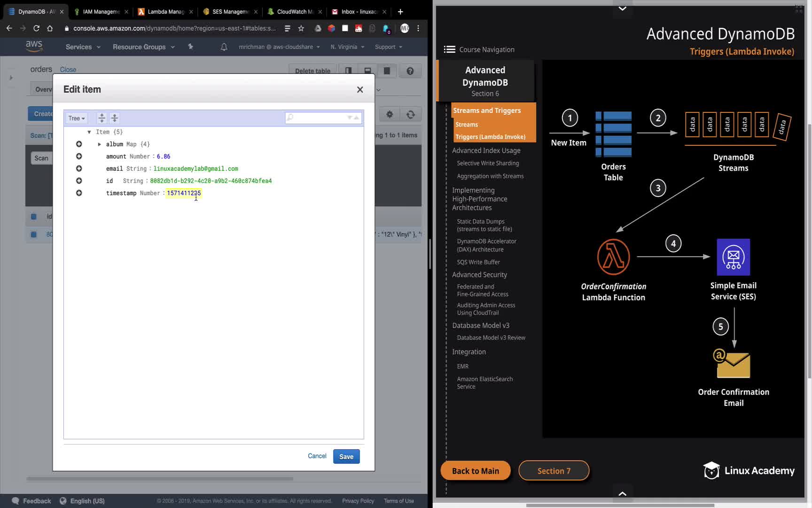Expand the album Map node
The width and height of the screenshot is (812, 508).
pyautogui.click(x=99, y=144)
